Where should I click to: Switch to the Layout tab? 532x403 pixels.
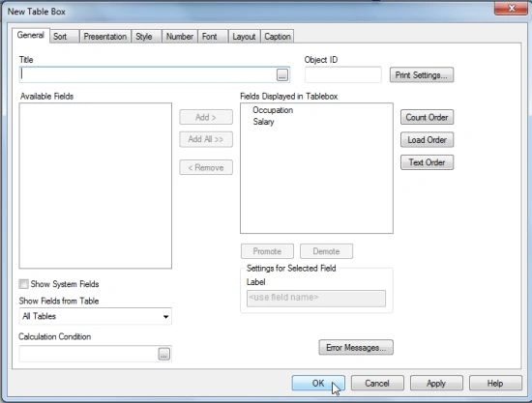[x=244, y=37]
